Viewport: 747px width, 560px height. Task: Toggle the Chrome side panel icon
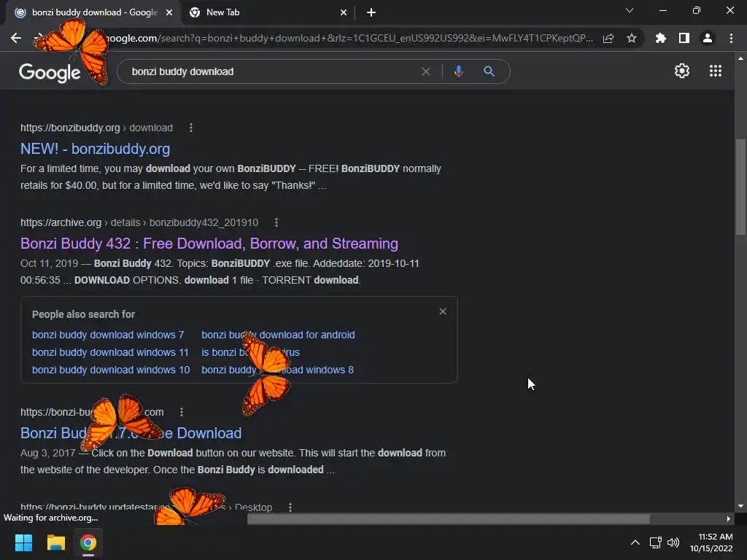coord(684,38)
